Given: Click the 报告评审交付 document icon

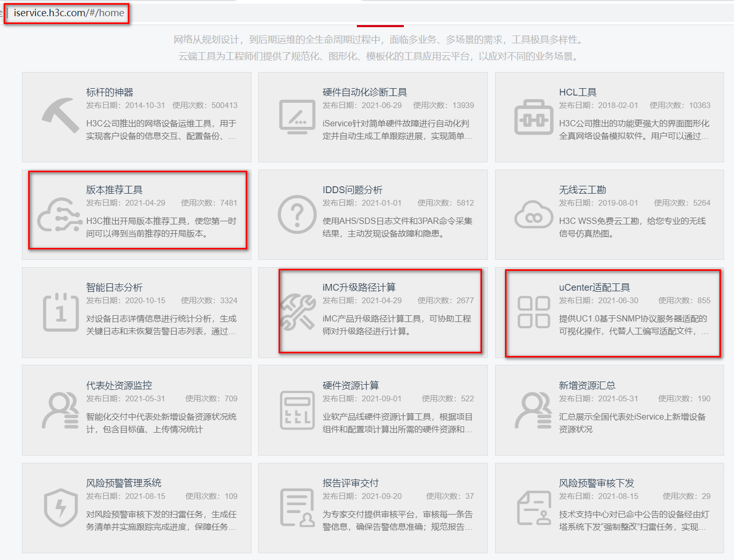Looking at the screenshot, I should tap(297, 508).
